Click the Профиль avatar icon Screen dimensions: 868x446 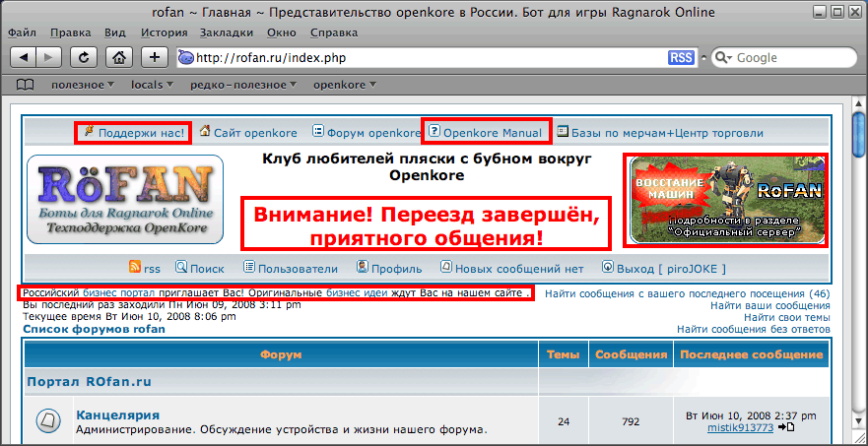(363, 267)
